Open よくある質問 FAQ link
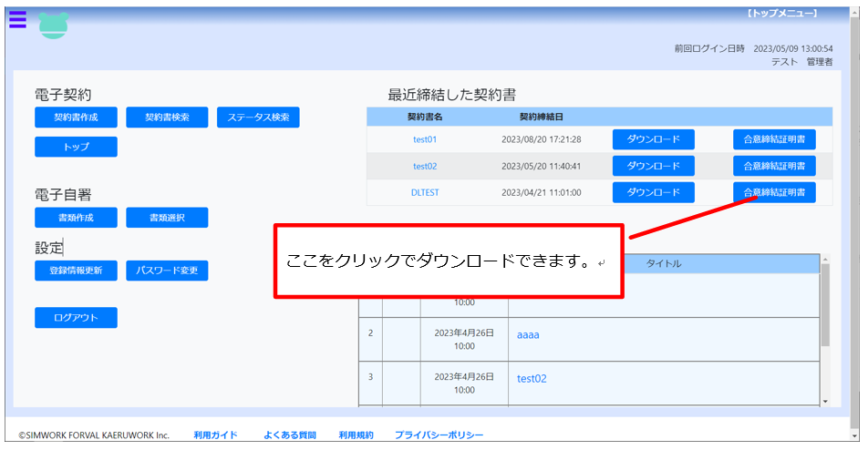The image size is (868, 450). 290,435
